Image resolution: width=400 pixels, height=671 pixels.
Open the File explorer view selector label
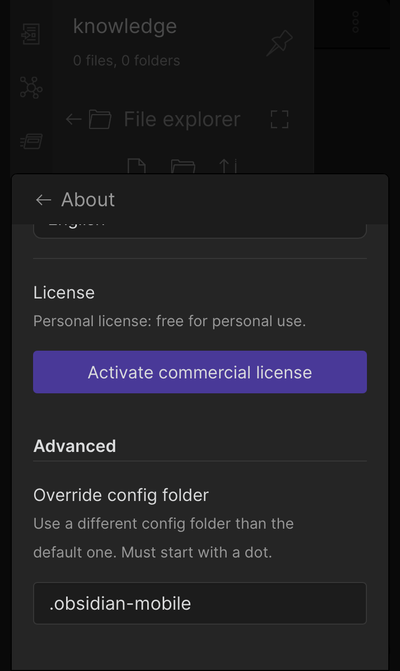182,119
